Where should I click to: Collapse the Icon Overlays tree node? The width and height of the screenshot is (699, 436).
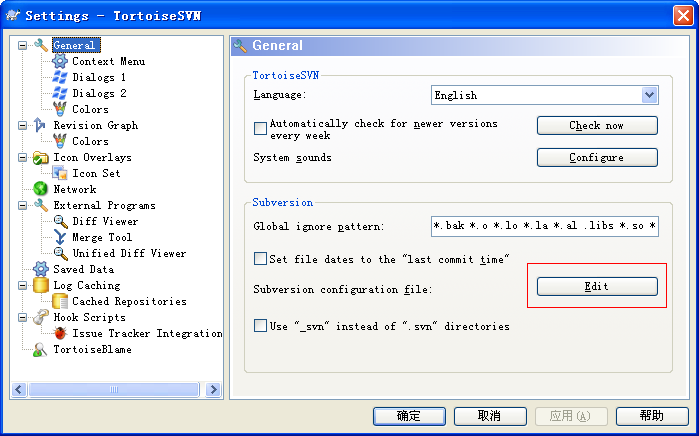pos(22,157)
